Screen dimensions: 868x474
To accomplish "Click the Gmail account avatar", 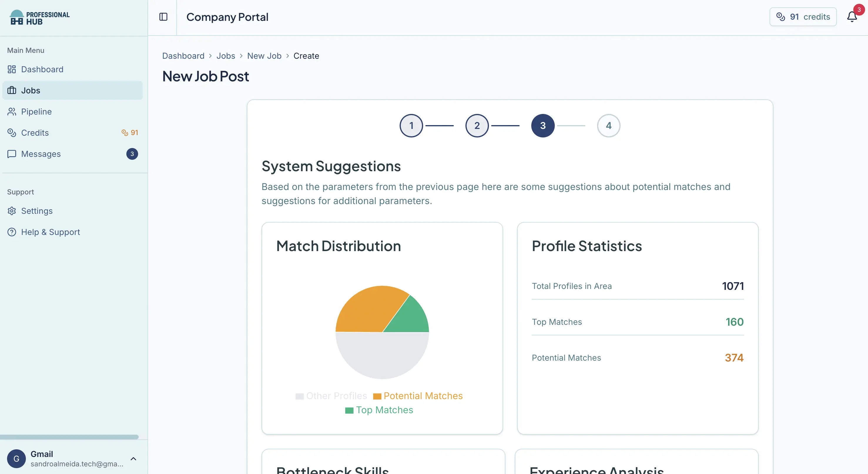I will [16, 458].
